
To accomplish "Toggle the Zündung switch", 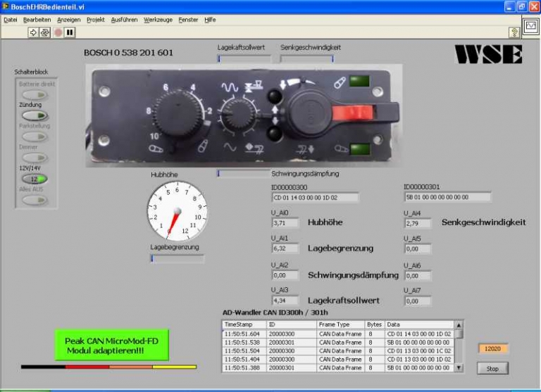I will (34, 115).
